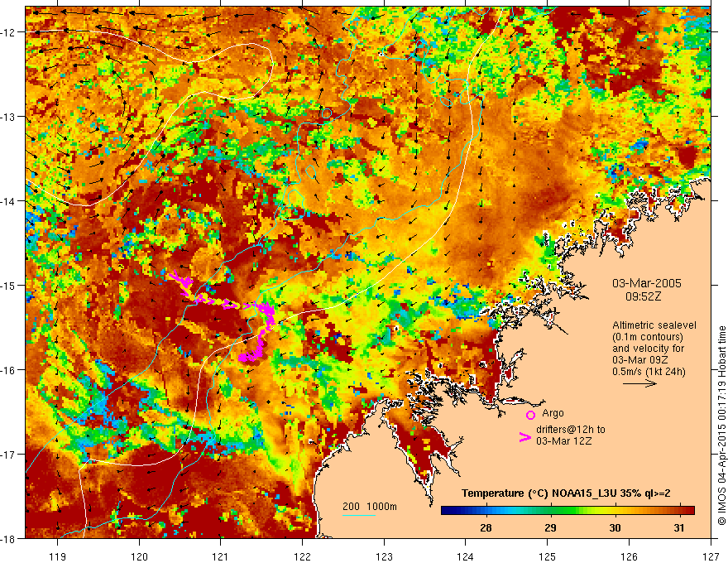Screen dimensions: 728x563
Task: Click the '03-Mar 12Z' legend label
Action: pyautogui.click(x=564, y=440)
